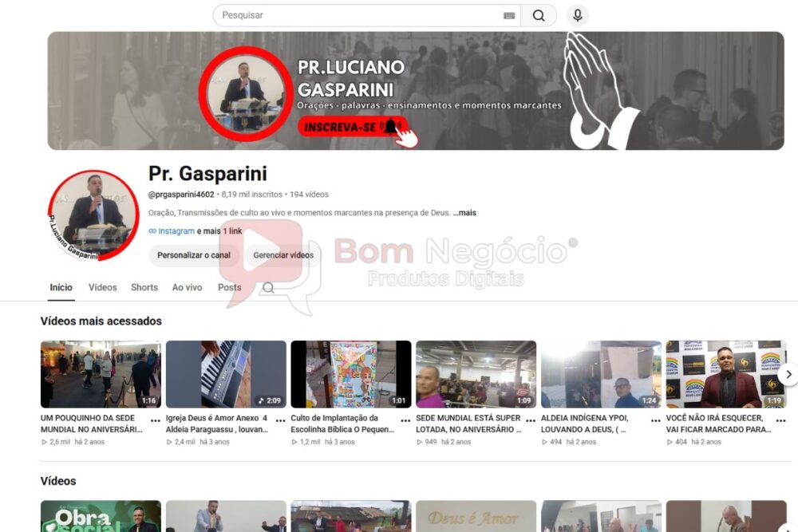798x532 pixels.
Task: Click the 'e mais 1 link' text
Action: click(x=219, y=231)
